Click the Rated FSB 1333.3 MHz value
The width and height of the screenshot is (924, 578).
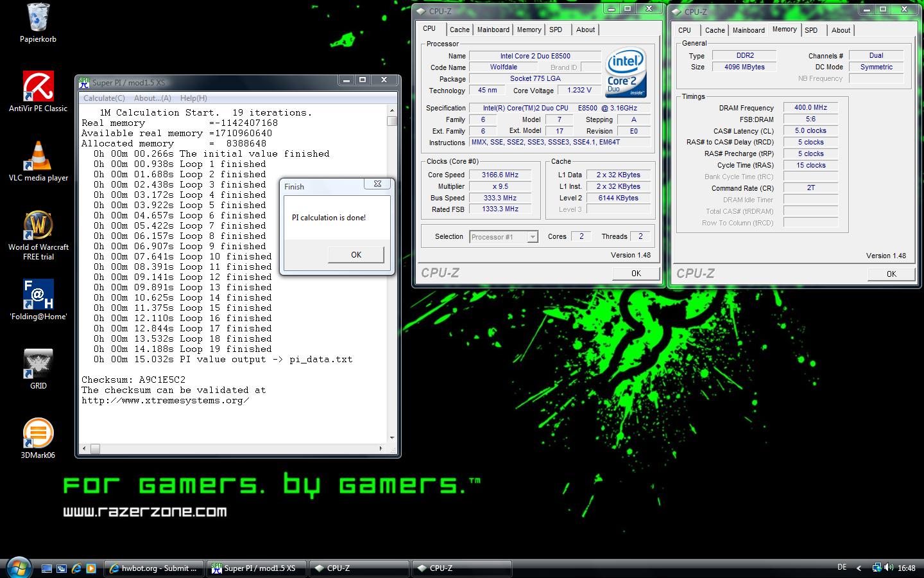tap(500, 209)
